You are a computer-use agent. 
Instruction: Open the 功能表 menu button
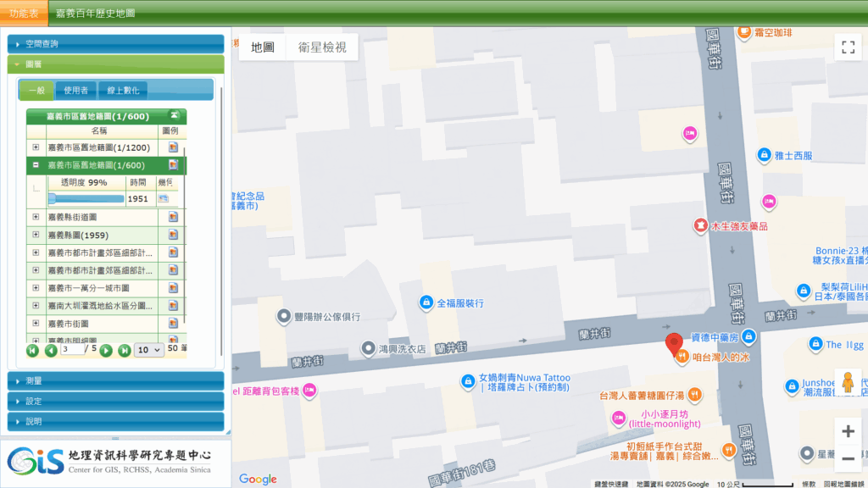[x=24, y=14]
